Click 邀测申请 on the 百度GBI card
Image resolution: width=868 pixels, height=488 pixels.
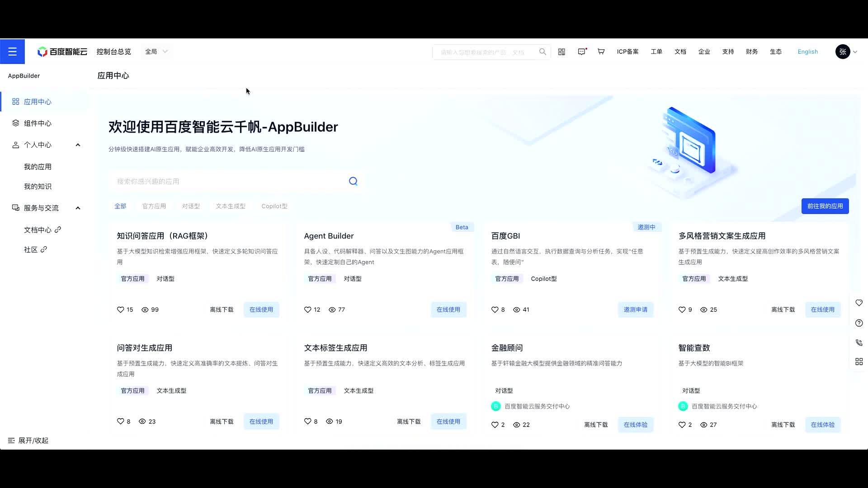click(636, 310)
